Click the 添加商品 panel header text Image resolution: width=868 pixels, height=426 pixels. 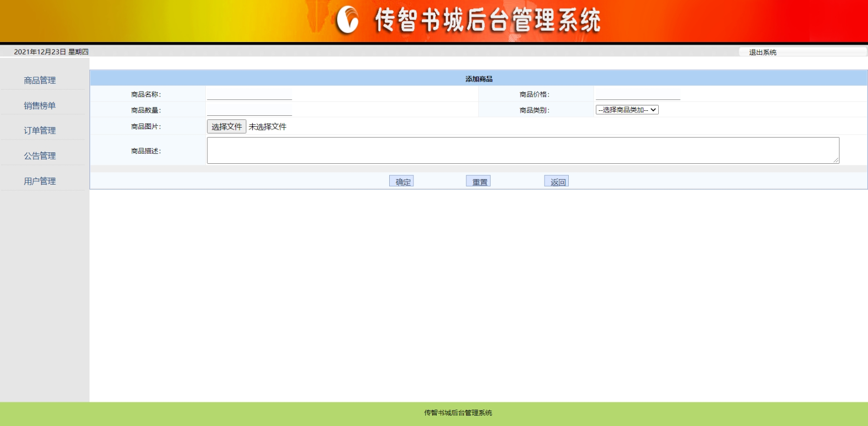(x=479, y=79)
